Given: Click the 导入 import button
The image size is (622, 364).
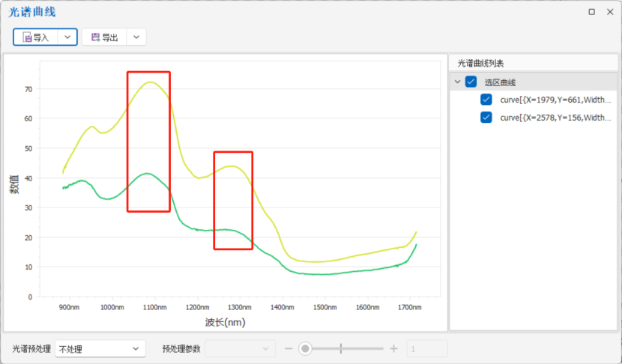Looking at the screenshot, I should click(x=35, y=37).
